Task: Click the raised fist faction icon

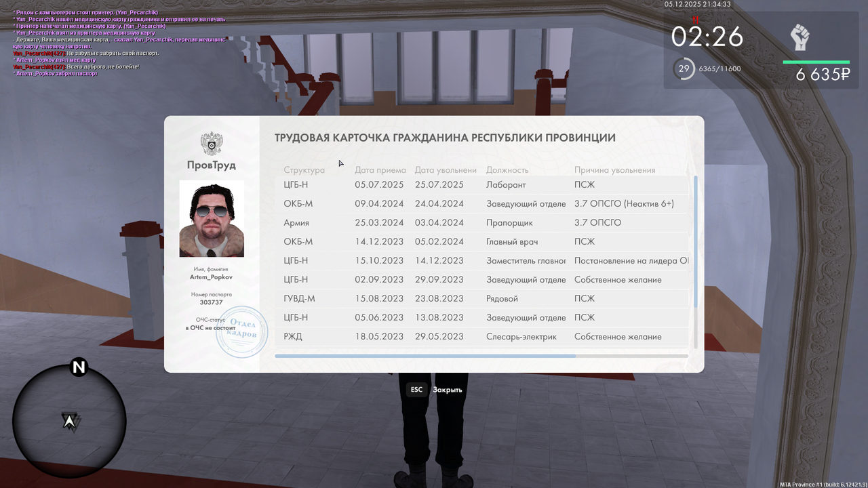Action: click(800, 37)
